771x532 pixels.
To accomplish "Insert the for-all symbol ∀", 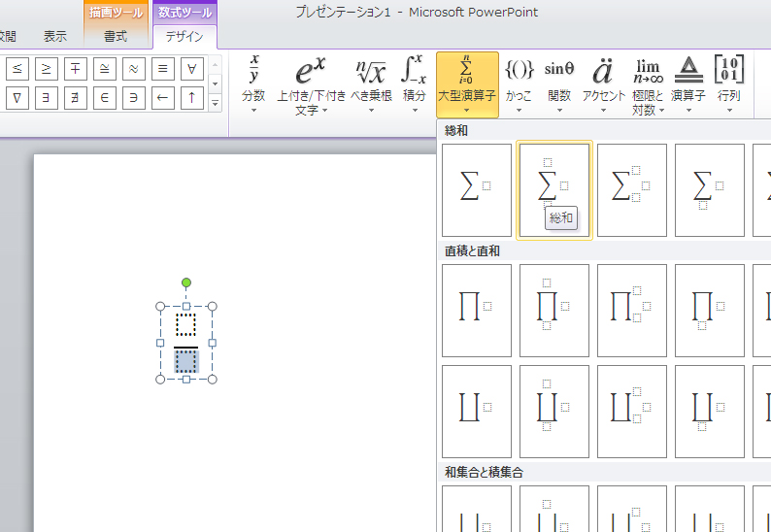I will 191,69.
